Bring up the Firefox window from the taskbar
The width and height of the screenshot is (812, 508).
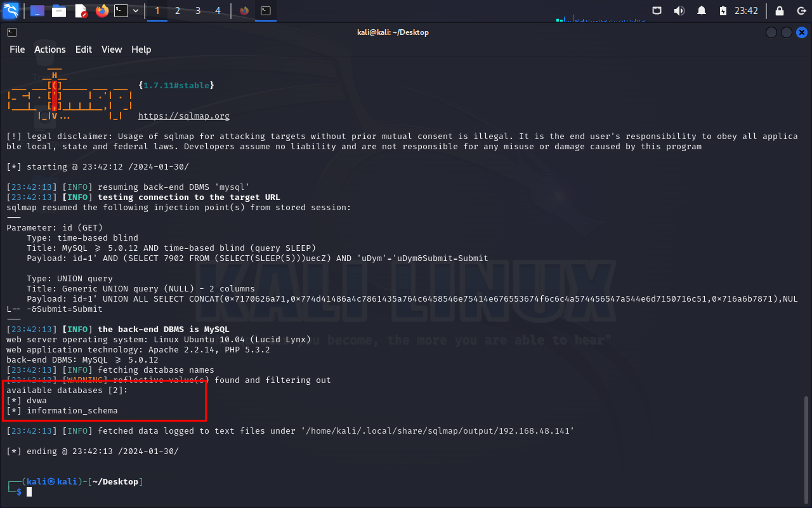click(x=244, y=11)
